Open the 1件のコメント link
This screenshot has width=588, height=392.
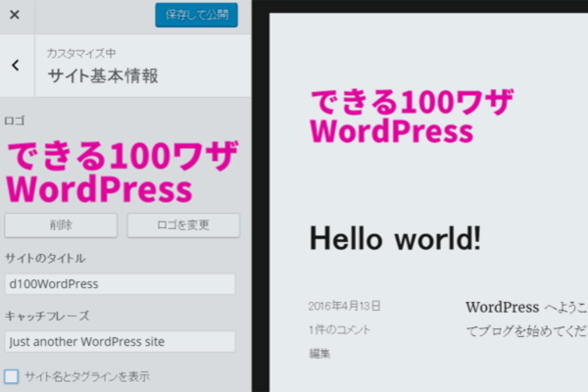tap(339, 329)
